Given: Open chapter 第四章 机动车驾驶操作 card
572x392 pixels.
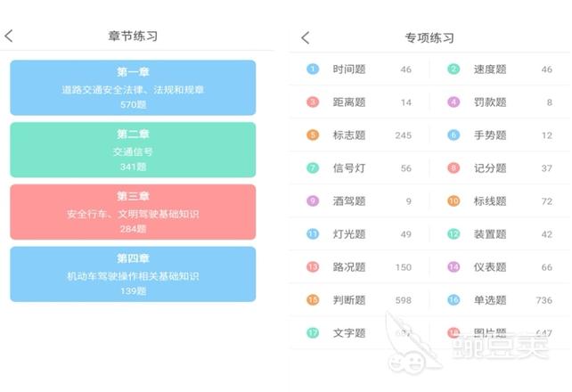Looking at the screenshot, I should point(133,274).
